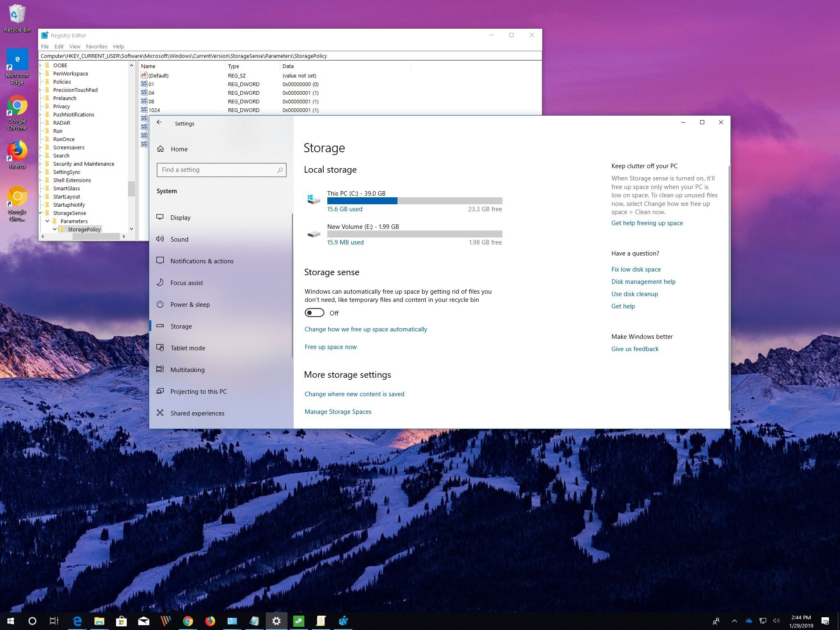Click Settings search input field
The width and height of the screenshot is (840, 630).
click(220, 169)
